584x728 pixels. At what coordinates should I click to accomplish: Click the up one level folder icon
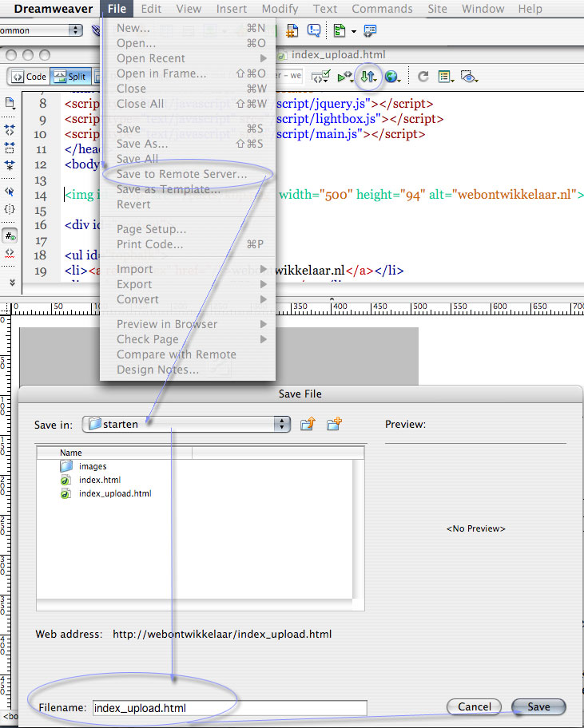point(308,423)
